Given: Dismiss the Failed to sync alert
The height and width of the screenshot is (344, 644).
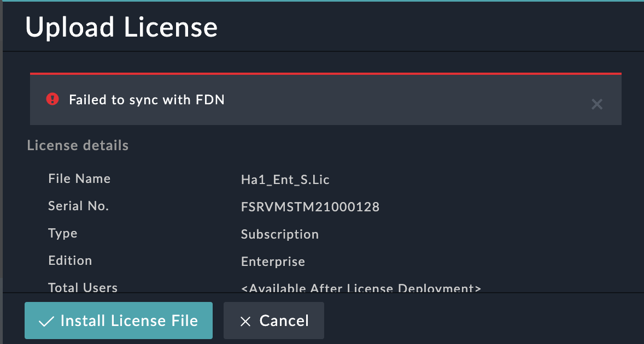Looking at the screenshot, I should 596,104.
